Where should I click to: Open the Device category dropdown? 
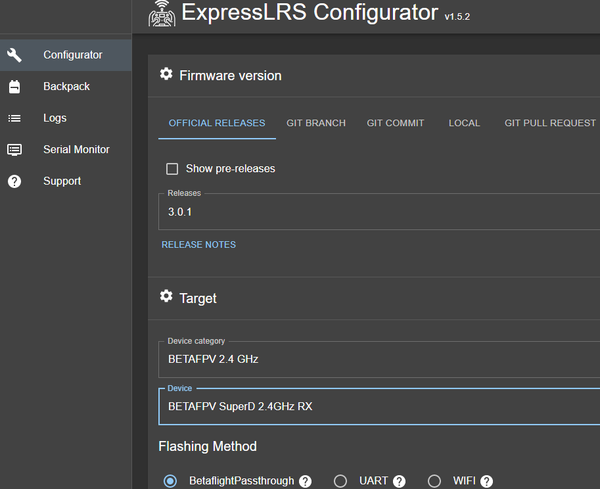pyautogui.click(x=380, y=359)
